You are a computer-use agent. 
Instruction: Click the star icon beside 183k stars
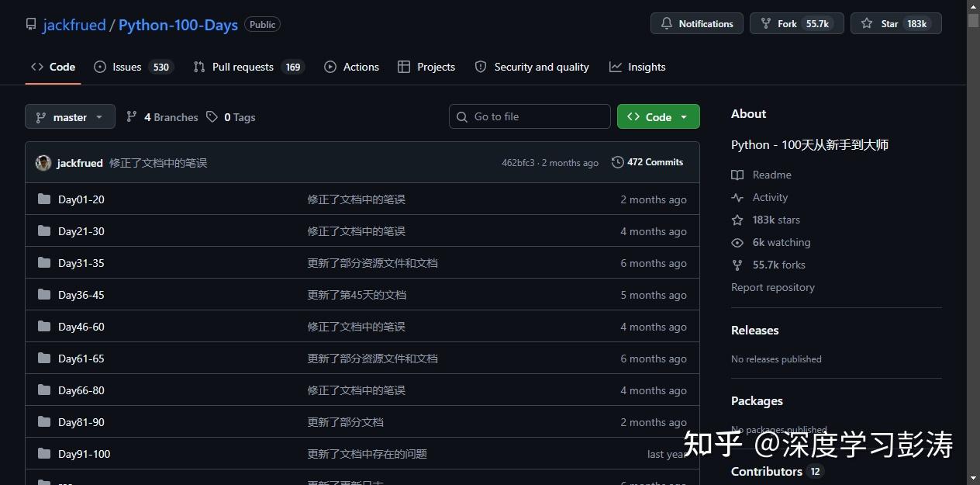coord(737,220)
